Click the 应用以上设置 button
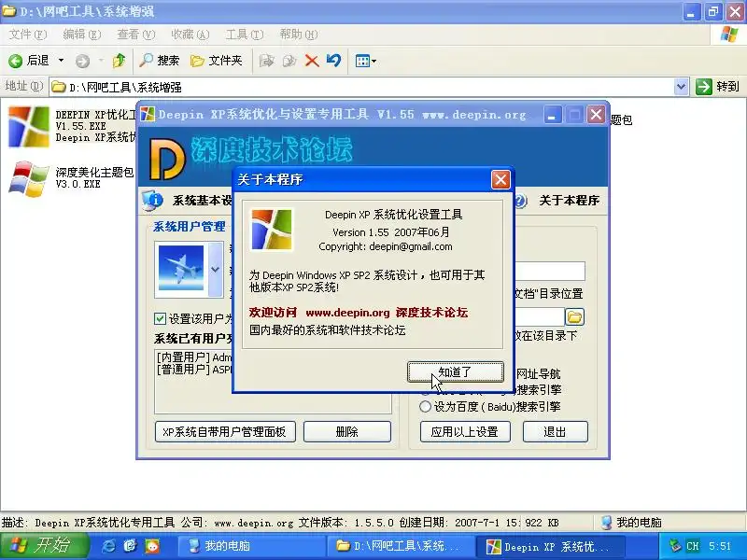Viewport: 747px width, 560px height. 465,432
